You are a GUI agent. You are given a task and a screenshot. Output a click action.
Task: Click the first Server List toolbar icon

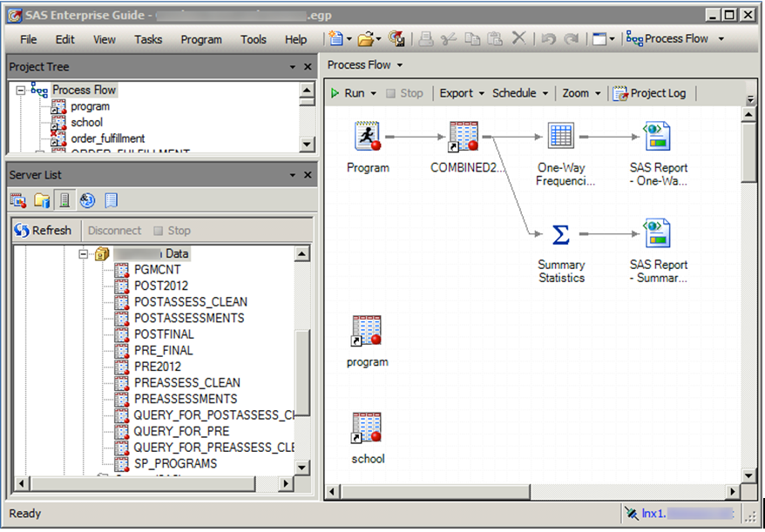point(18,200)
